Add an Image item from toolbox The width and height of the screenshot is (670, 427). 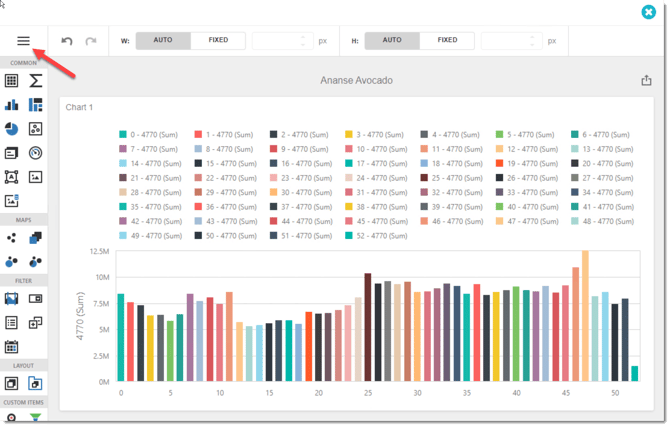(x=35, y=177)
